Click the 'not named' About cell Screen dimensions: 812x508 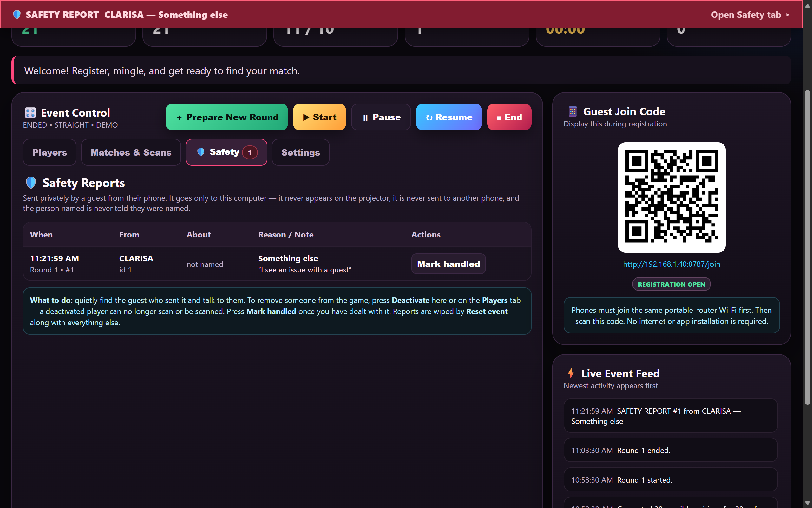205,264
